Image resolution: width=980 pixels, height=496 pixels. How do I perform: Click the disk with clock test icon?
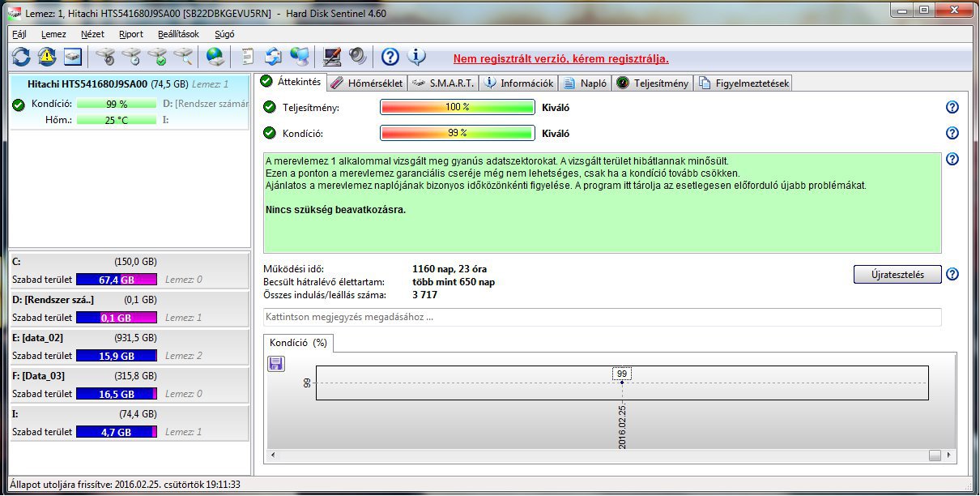click(x=131, y=57)
